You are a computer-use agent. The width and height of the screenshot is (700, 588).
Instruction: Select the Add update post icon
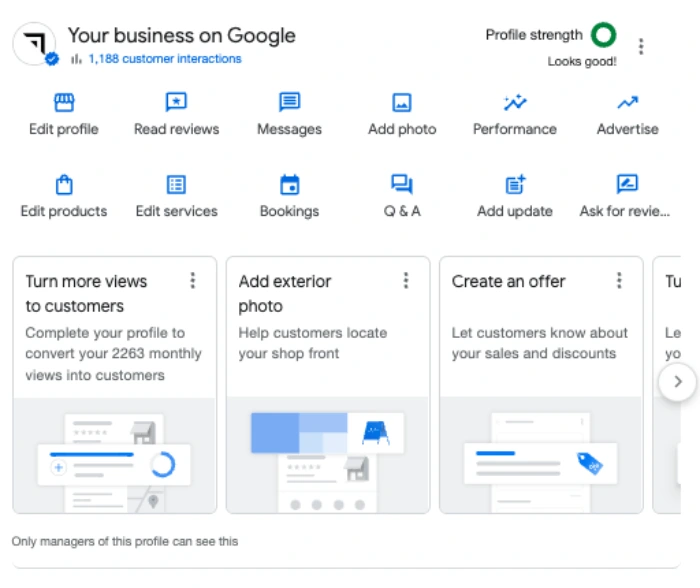pos(515,184)
